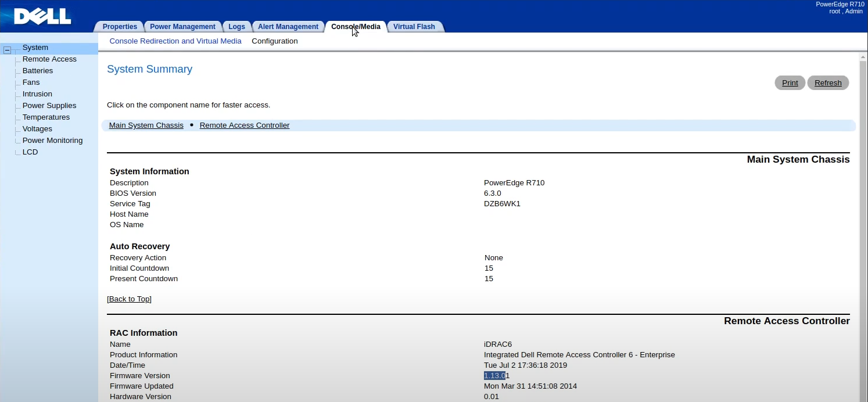Select System in the navigation tree
This screenshot has width=868, height=402.
point(35,48)
